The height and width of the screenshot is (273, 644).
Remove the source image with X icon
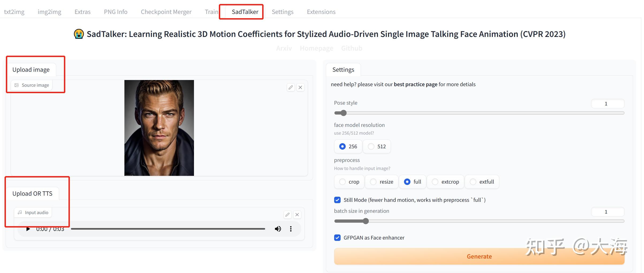(x=300, y=88)
